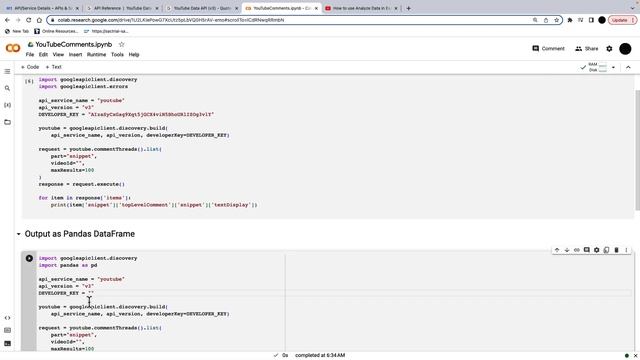Open the tab search dropdown arrow
The image size is (640, 360).
pos(633,8)
